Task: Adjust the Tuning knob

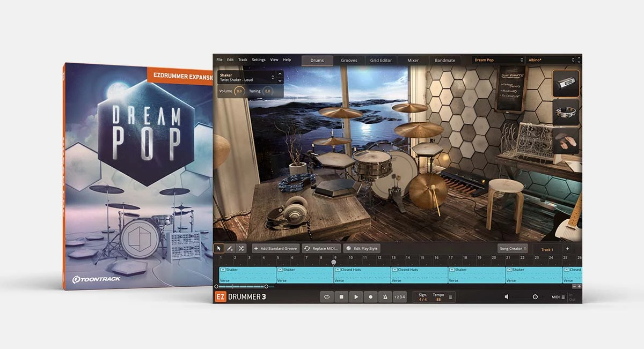Action: tap(267, 91)
